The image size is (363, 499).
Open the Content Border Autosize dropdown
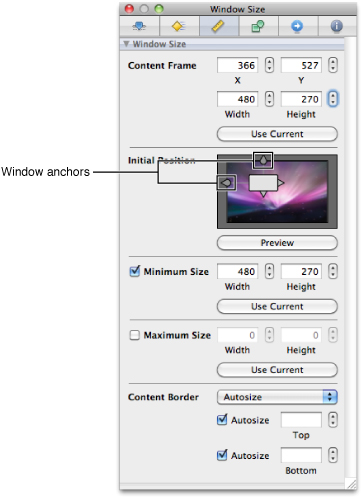click(x=277, y=397)
